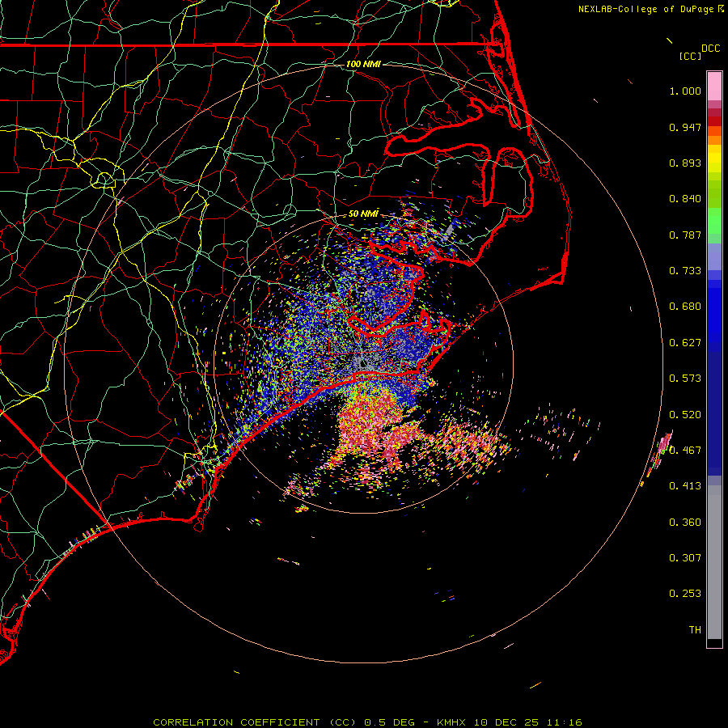
Task: Select the 0.307 scale value
Action: 685,558
